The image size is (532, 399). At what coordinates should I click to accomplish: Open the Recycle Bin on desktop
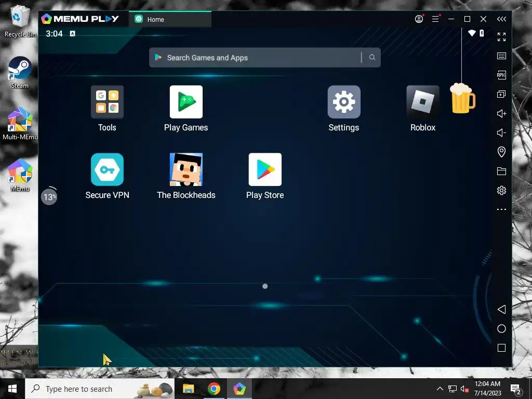click(x=20, y=21)
